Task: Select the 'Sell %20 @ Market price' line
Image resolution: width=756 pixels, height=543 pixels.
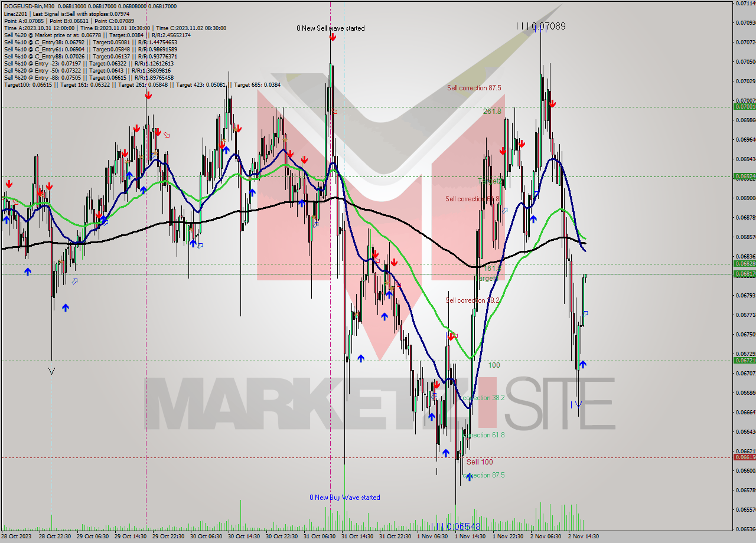Action: pos(97,35)
